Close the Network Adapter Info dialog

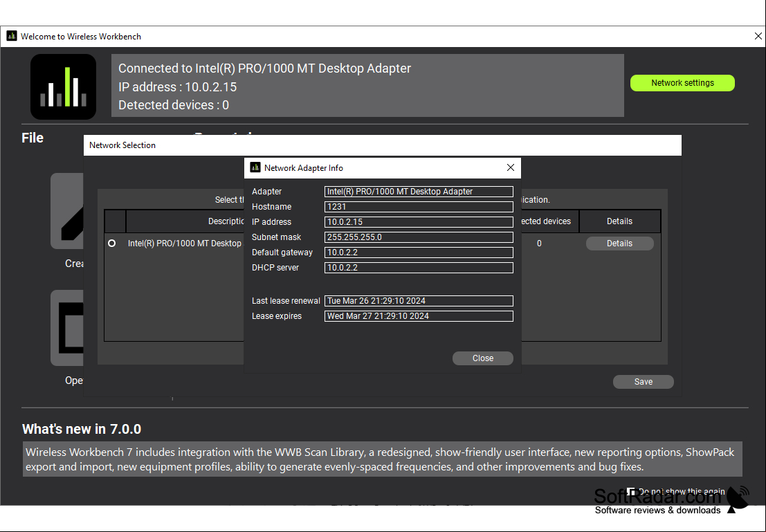[x=511, y=167]
